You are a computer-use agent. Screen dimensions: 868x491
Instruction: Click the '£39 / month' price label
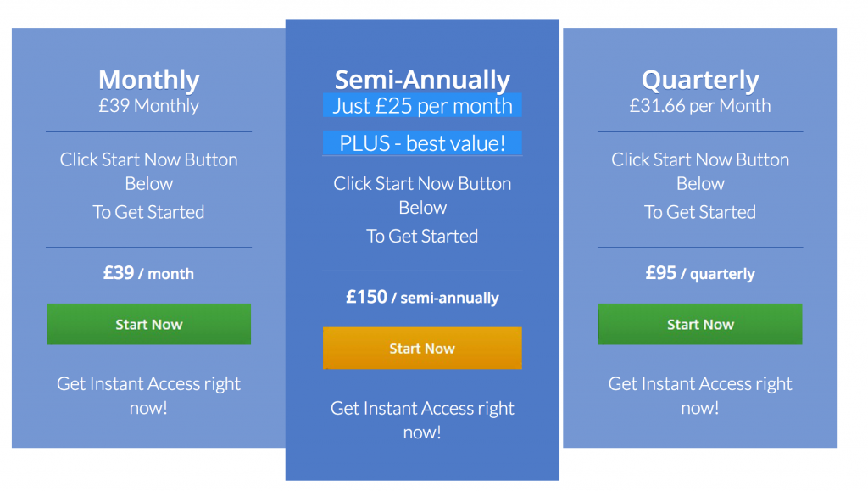pyautogui.click(x=148, y=273)
